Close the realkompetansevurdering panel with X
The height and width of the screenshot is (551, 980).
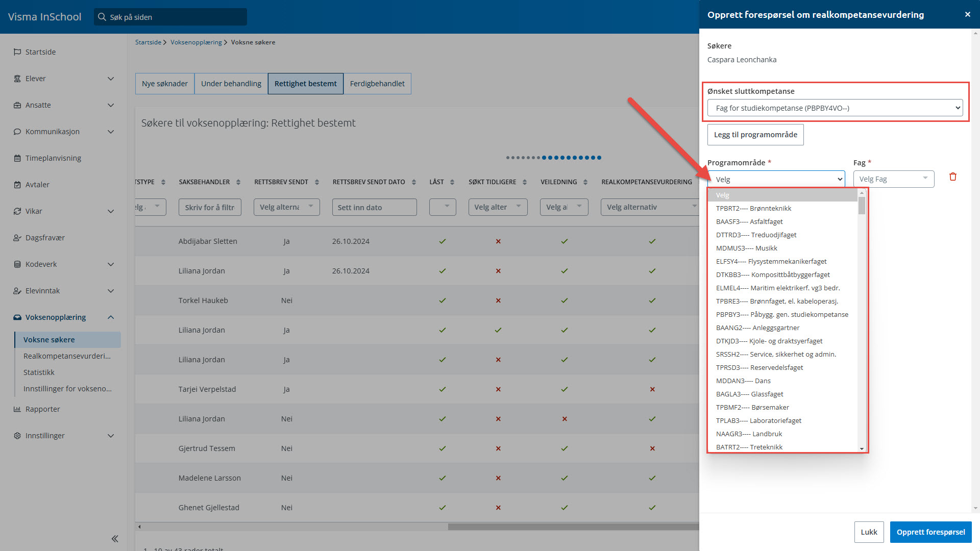pos(967,14)
